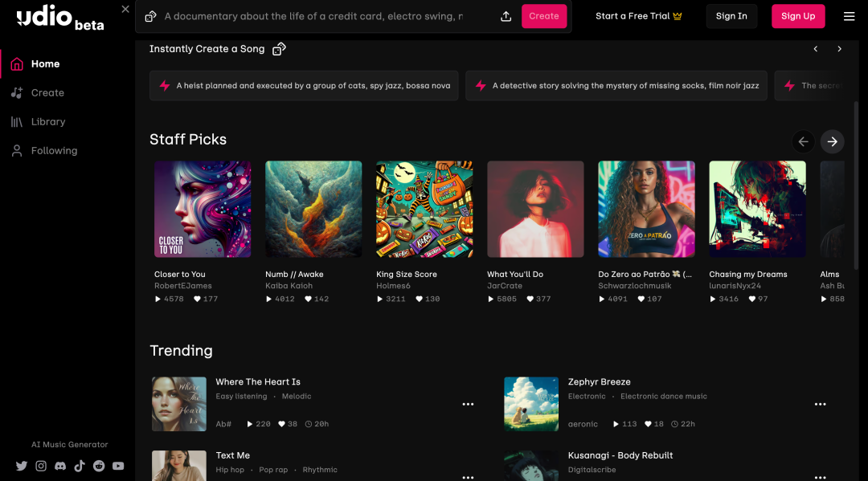Open the TikTok icon link
The width and height of the screenshot is (868, 481).
(x=80, y=466)
